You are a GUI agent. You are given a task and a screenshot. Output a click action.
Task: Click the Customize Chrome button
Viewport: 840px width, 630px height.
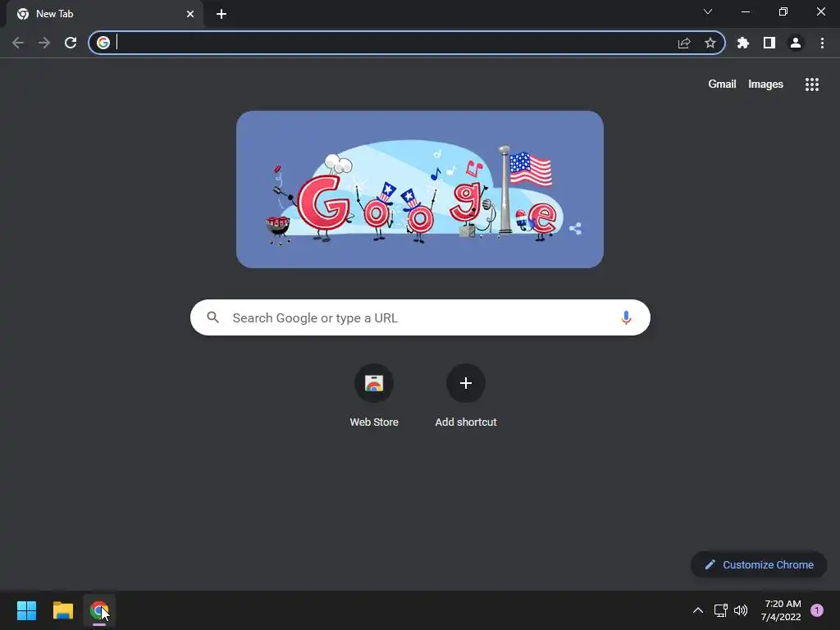click(x=759, y=564)
